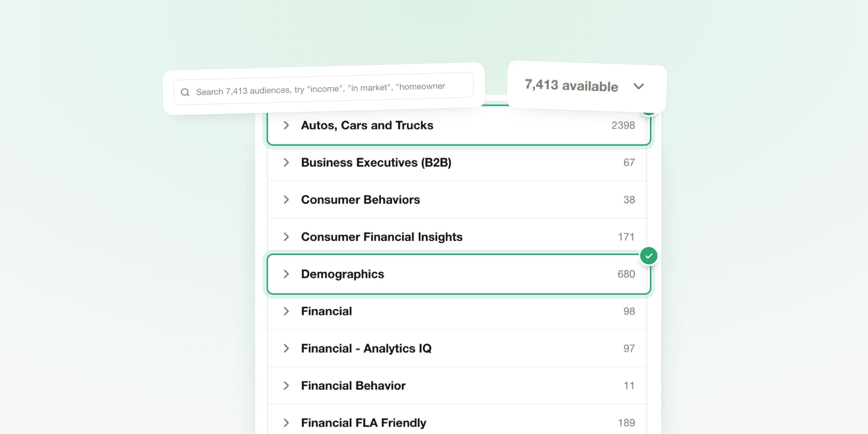Image resolution: width=868 pixels, height=434 pixels.
Task: Click the 38 count for Consumer Behaviors
Action: pos(629,200)
